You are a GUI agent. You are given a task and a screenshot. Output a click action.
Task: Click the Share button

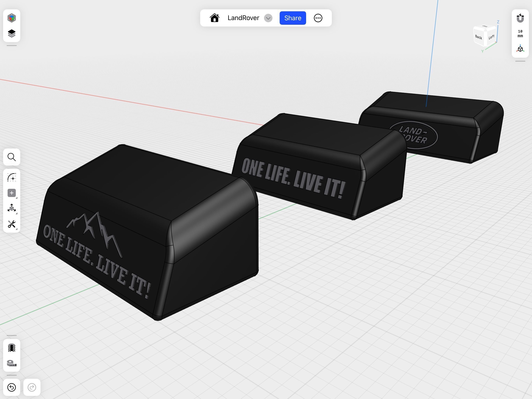[293, 18]
